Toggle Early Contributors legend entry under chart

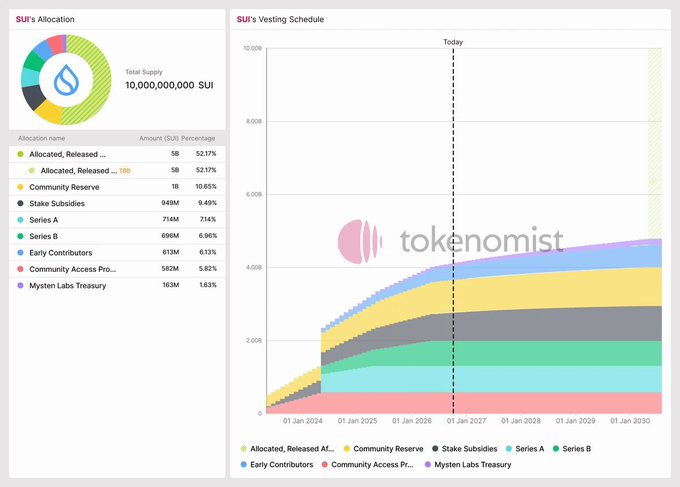[277, 464]
